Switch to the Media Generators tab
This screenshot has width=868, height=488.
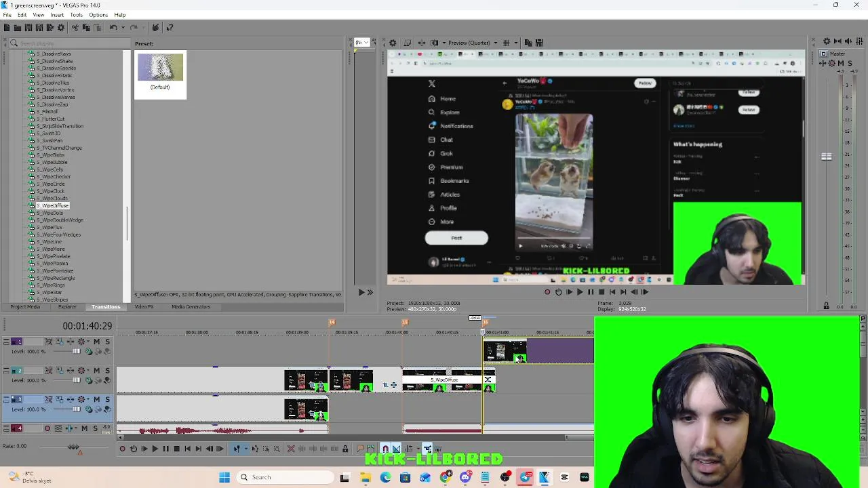coord(191,307)
